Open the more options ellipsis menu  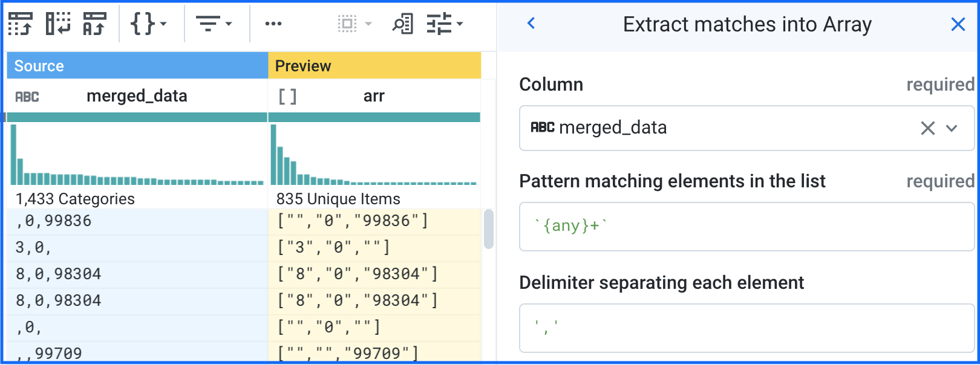click(273, 24)
